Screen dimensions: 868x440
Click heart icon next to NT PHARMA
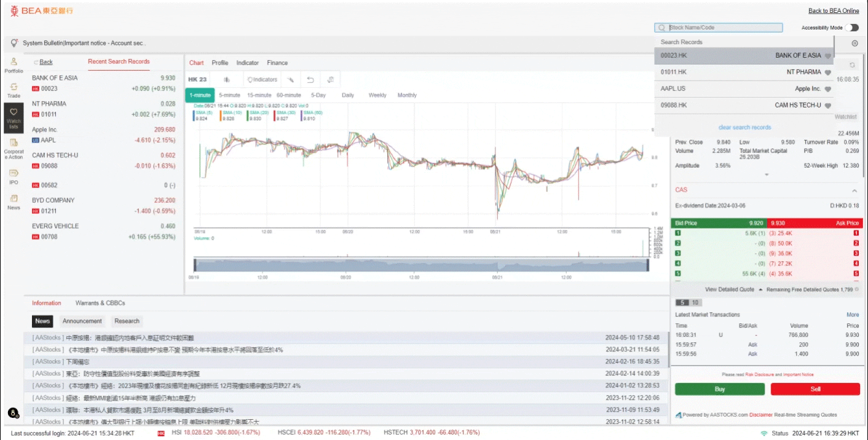coord(828,73)
